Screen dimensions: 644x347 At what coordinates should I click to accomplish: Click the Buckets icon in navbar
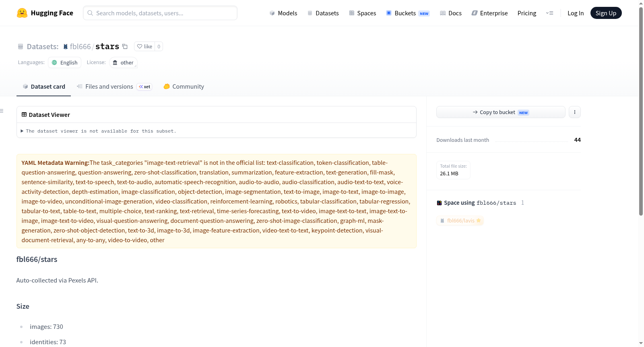(389, 13)
